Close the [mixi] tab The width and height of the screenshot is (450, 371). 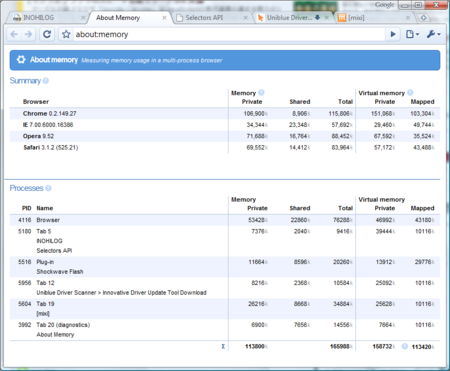408,18
